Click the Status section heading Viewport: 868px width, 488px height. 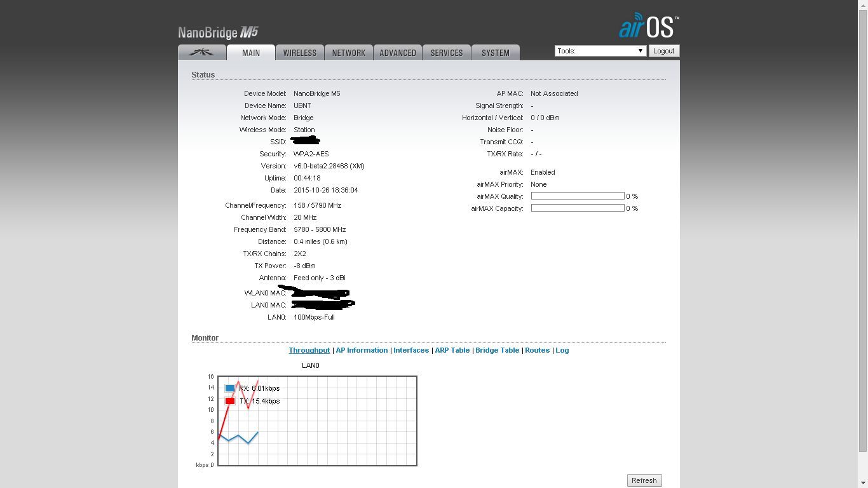click(203, 75)
